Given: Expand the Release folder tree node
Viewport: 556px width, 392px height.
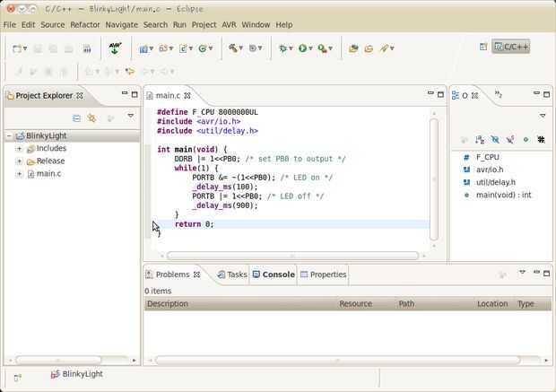Looking at the screenshot, I should point(19,161).
